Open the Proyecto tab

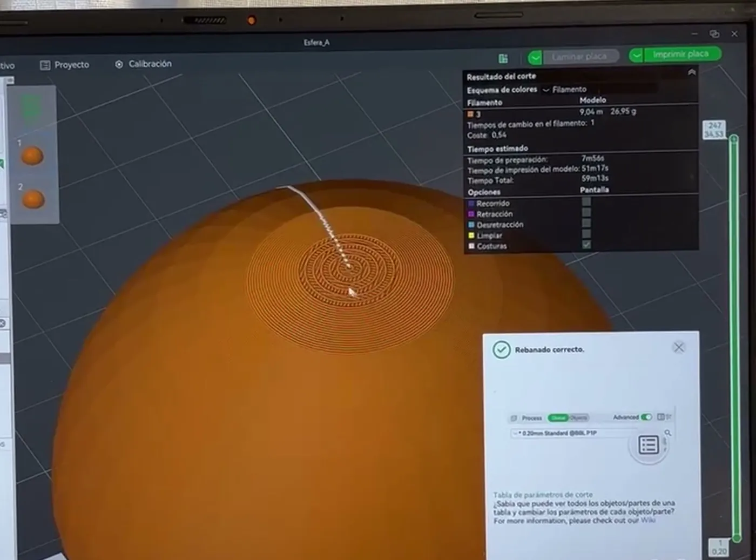64,65
